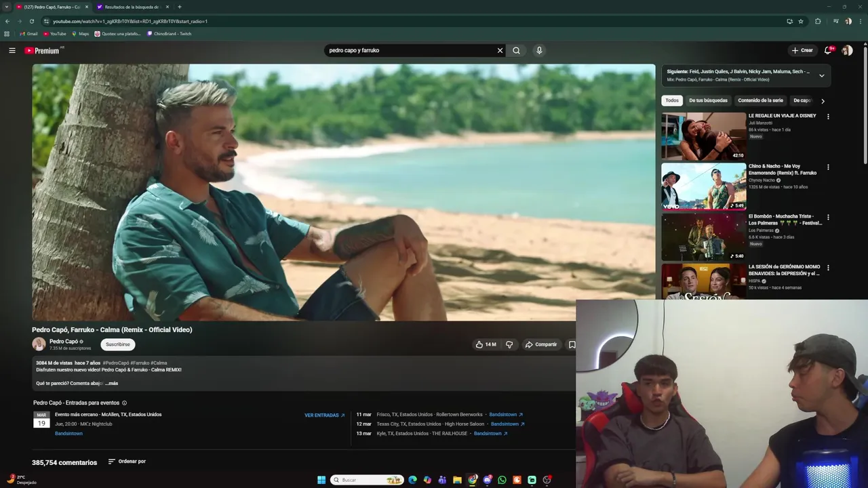
Task: Dislike the video with thumbs-down
Action: 509,344
